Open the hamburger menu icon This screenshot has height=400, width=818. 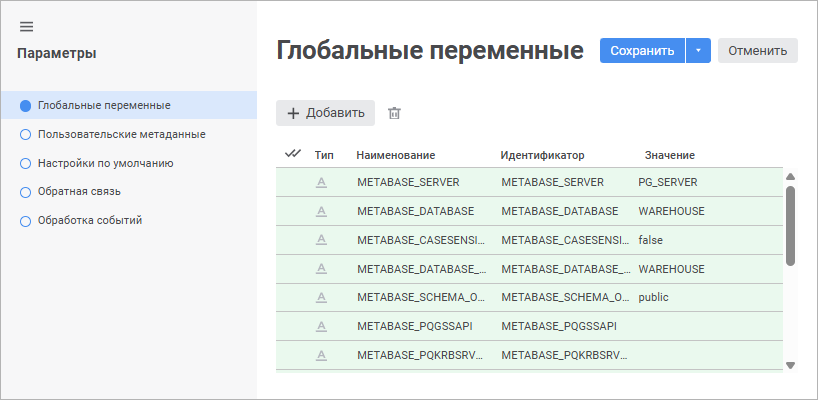pos(26,27)
